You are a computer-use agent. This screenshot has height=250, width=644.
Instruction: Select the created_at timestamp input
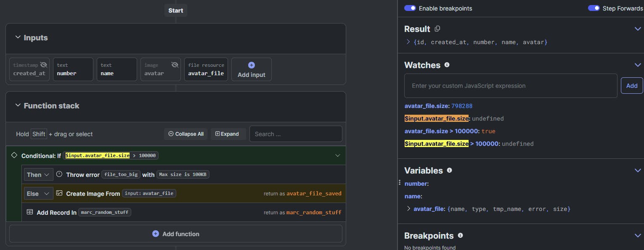pyautogui.click(x=29, y=69)
